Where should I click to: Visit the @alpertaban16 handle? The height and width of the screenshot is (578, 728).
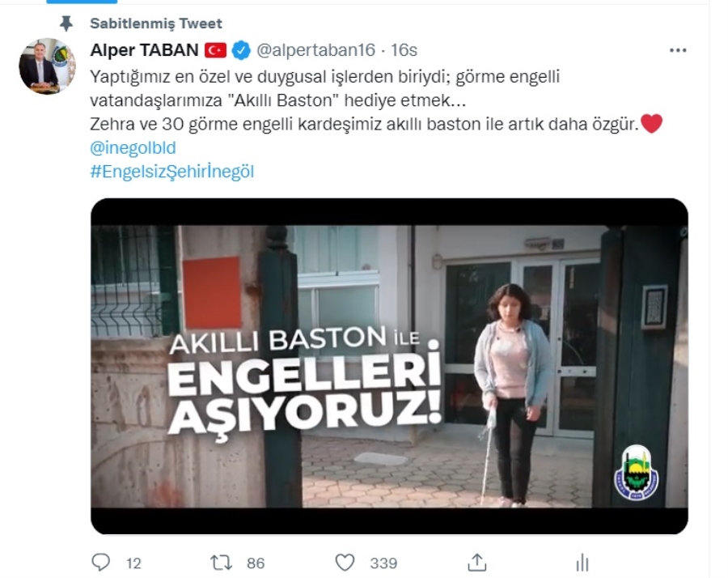pyautogui.click(x=315, y=50)
